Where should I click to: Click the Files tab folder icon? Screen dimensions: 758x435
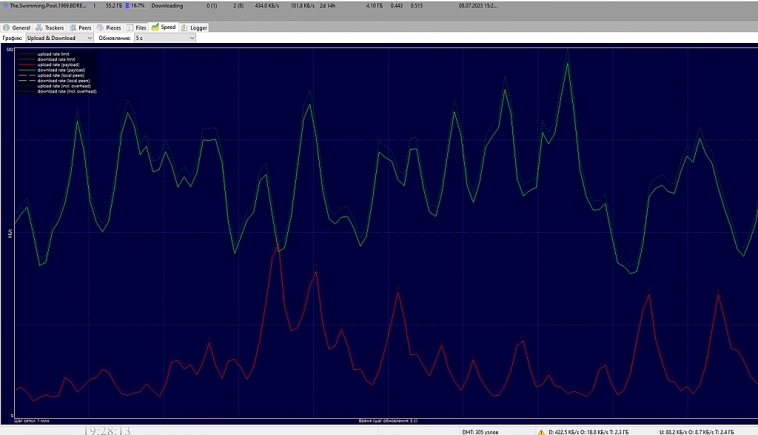tap(129, 27)
